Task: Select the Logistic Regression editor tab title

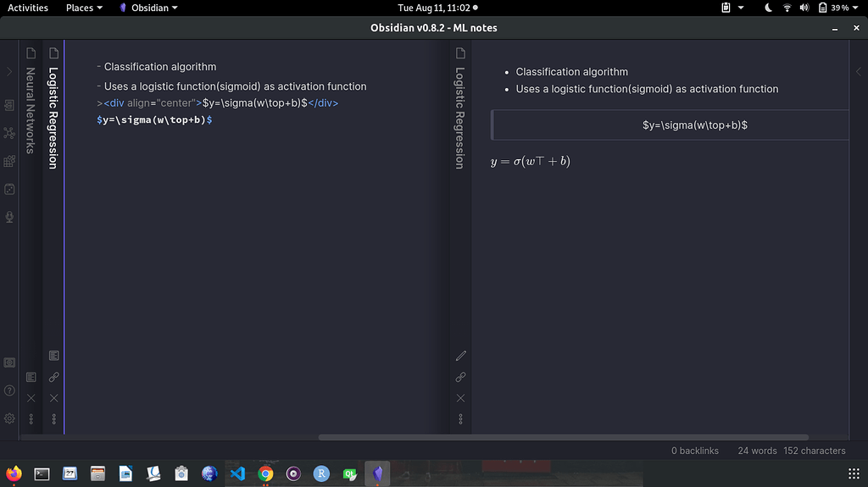Action: click(x=53, y=118)
